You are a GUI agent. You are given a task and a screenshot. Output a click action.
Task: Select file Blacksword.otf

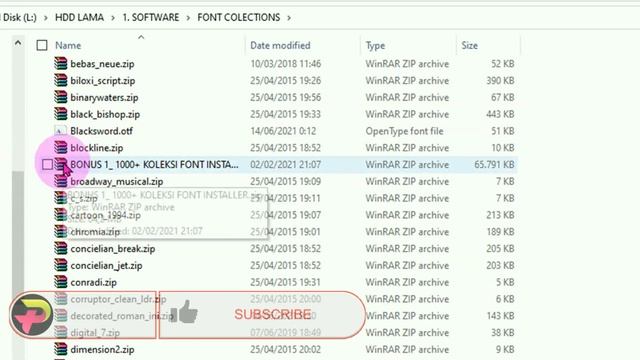(x=102, y=131)
